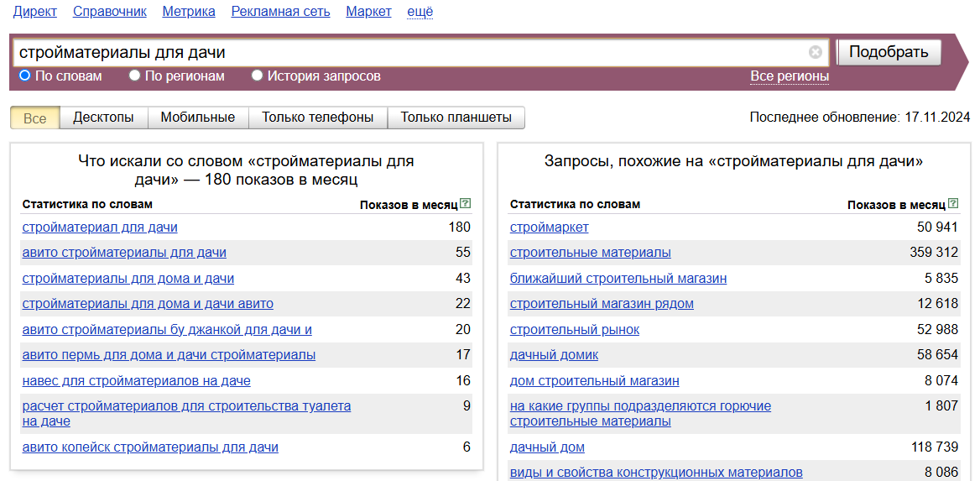Switch to the 'Десктопы' tab
980x481 pixels.
tap(104, 118)
